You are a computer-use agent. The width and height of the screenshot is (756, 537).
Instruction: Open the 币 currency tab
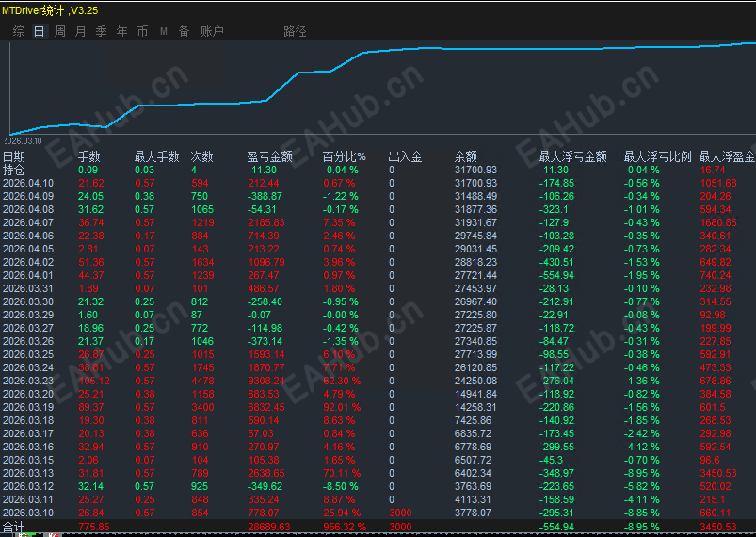(x=143, y=31)
